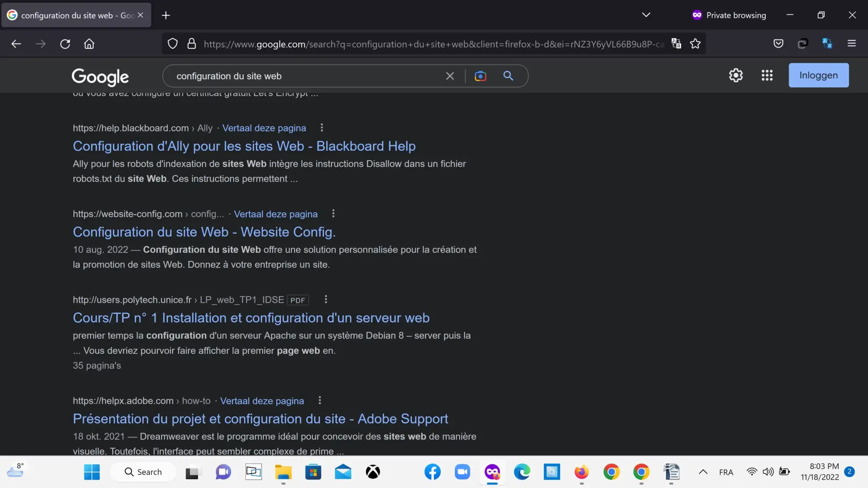Focus the Google search input field
Viewport: 868px width, 488px height.
(307, 76)
